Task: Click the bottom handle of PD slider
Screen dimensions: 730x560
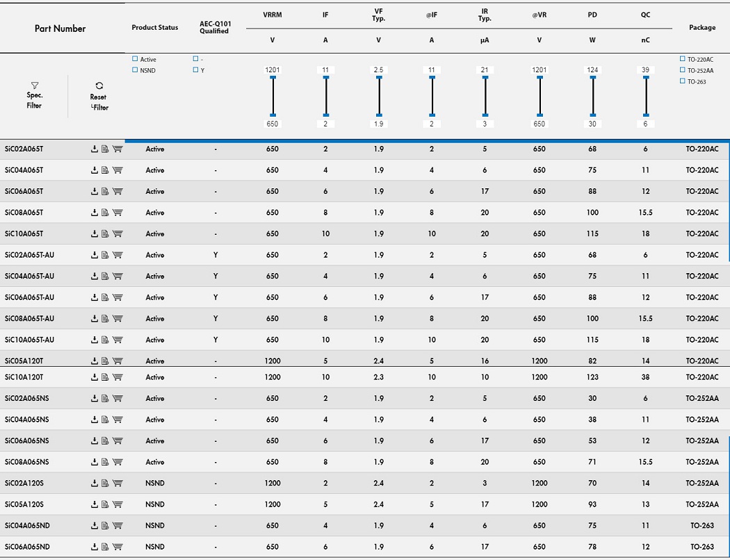Action: pyautogui.click(x=592, y=115)
